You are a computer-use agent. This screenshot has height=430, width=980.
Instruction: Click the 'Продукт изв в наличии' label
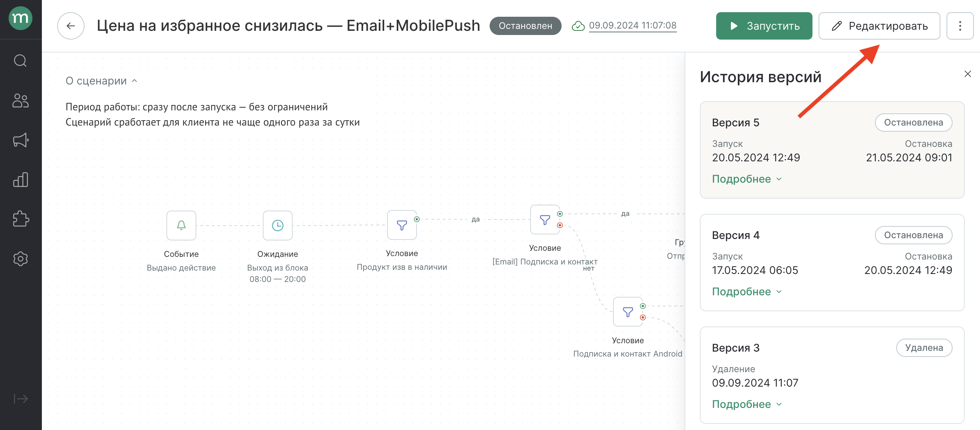(x=402, y=267)
